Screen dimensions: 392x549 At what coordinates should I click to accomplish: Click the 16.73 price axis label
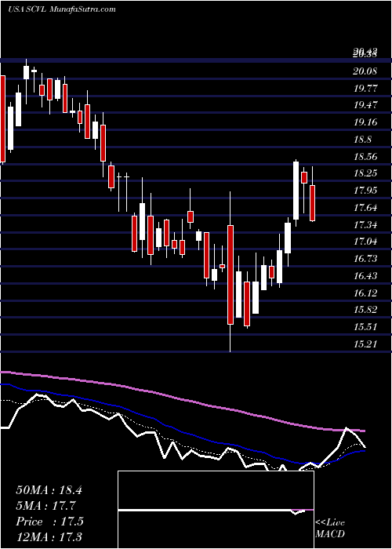365,259
